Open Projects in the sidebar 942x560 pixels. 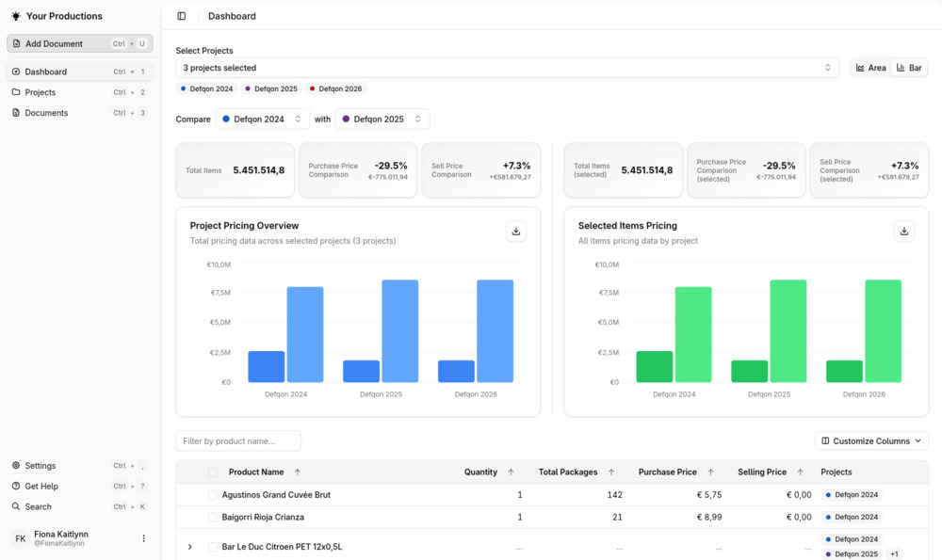point(41,92)
